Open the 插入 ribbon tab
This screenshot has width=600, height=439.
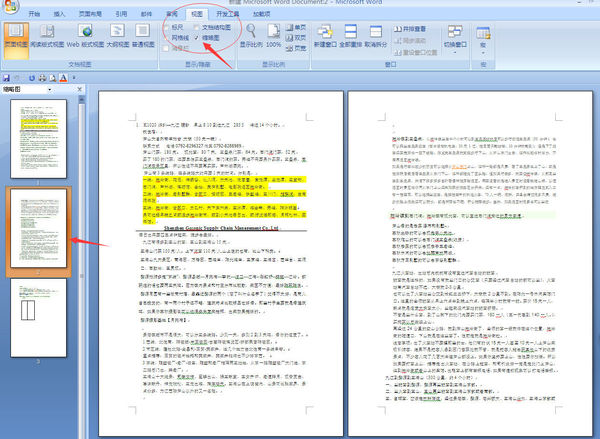[60, 15]
